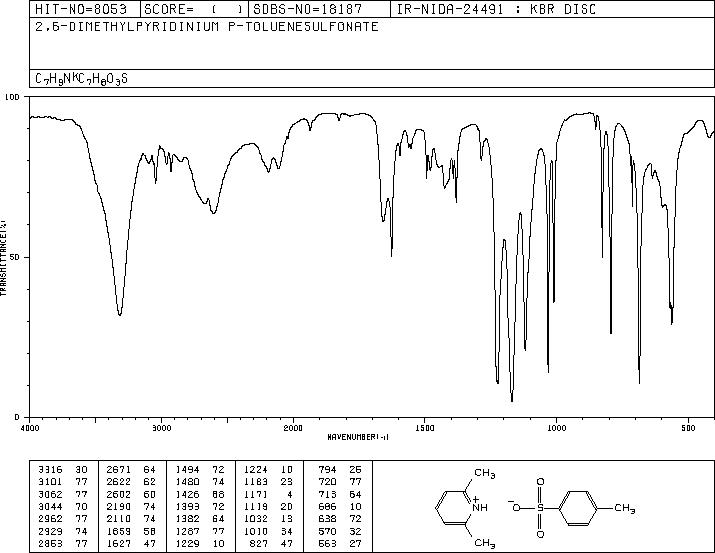Click the 720 wavenumber in the peak table
The width and height of the screenshot is (715, 553).
click(x=327, y=482)
